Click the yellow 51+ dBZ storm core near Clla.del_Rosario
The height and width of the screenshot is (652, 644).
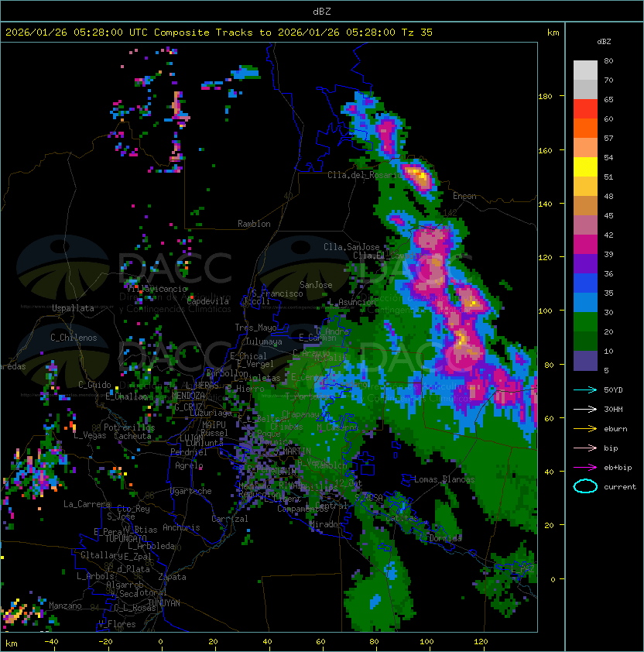tap(419, 174)
